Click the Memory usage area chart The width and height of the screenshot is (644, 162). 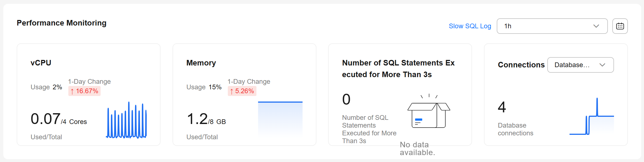click(x=280, y=119)
